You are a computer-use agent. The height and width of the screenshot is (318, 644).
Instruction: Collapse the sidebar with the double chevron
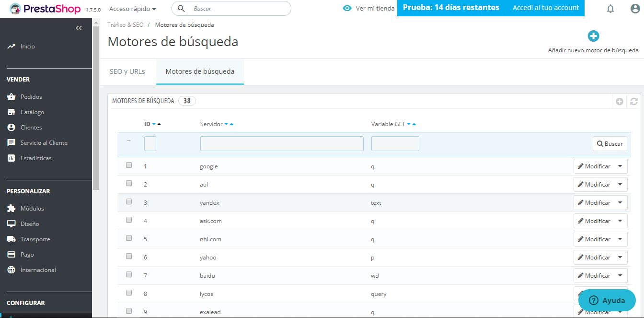pyautogui.click(x=79, y=28)
